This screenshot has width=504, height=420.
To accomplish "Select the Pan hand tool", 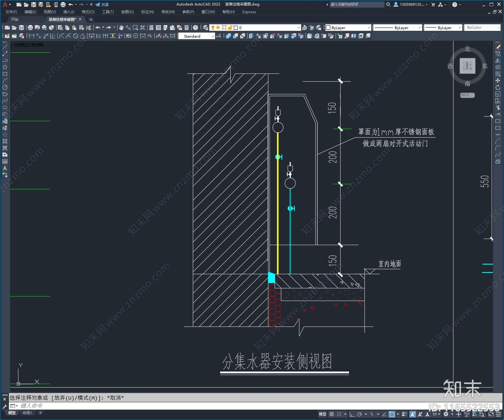I will [121, 28].
